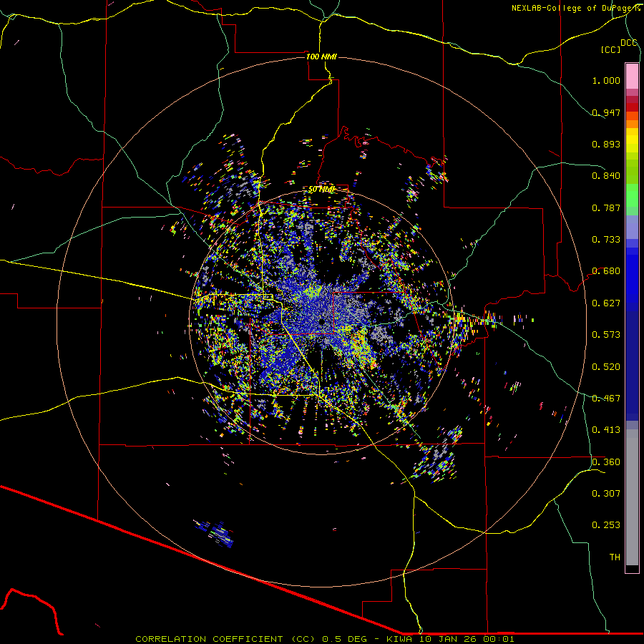Click the 0.733 scale value
644x644 pixels.
point(606,240)
